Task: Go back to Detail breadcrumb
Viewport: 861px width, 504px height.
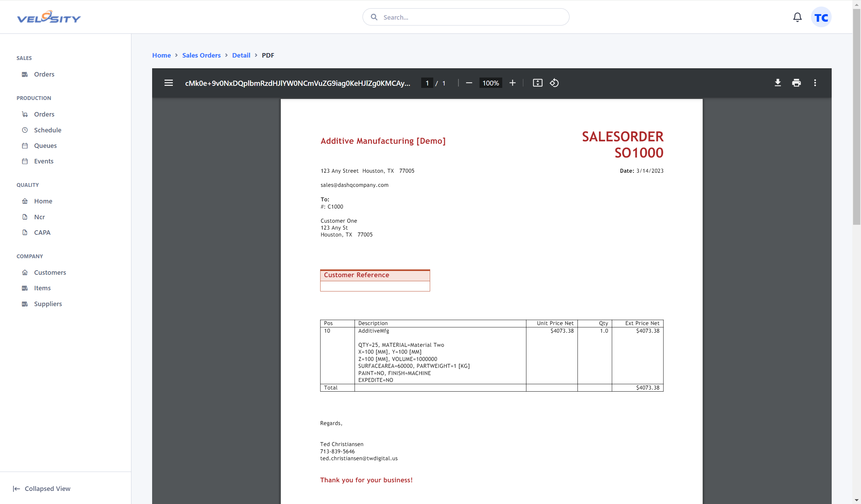Action: pyautogui.click(x=241, y=55)
